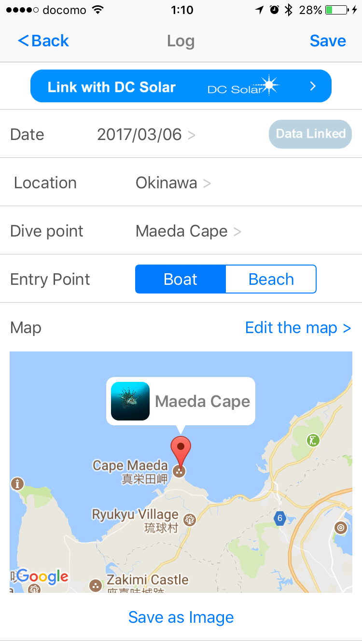Tap the Ryukyu Village landmark icon
This screenshot has width=362, height=644.
coord(190,519)
